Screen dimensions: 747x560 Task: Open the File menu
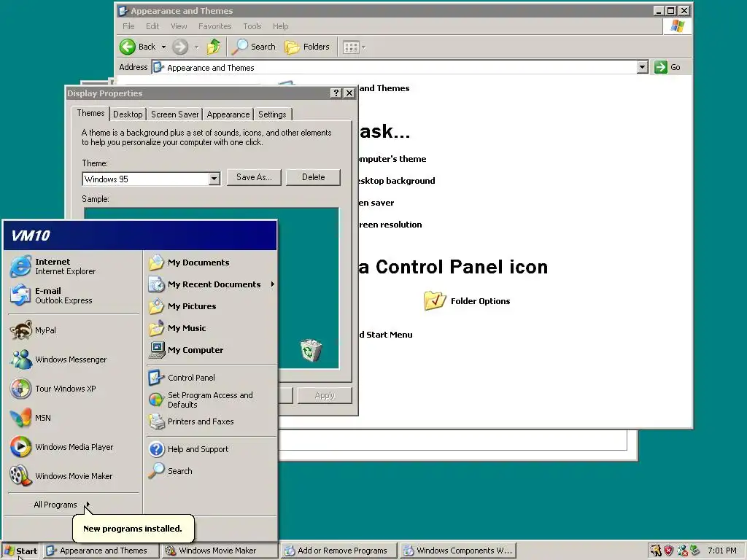128,26
